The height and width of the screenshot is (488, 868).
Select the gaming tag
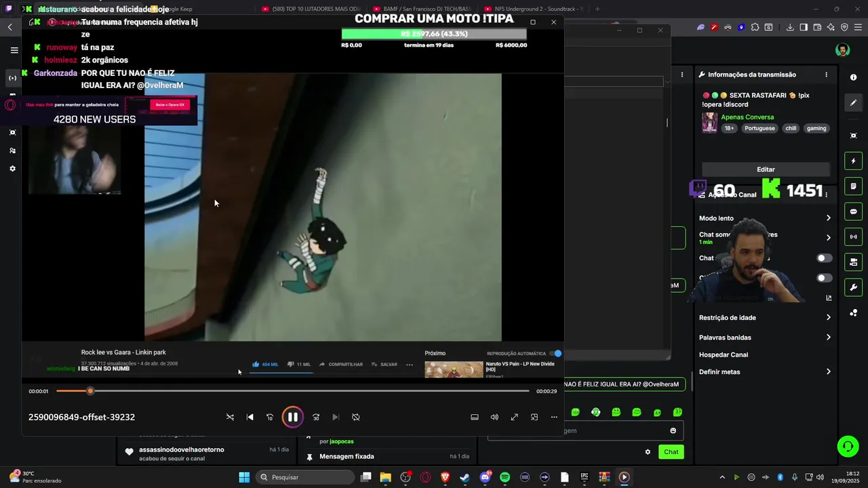tap(816, 128)
